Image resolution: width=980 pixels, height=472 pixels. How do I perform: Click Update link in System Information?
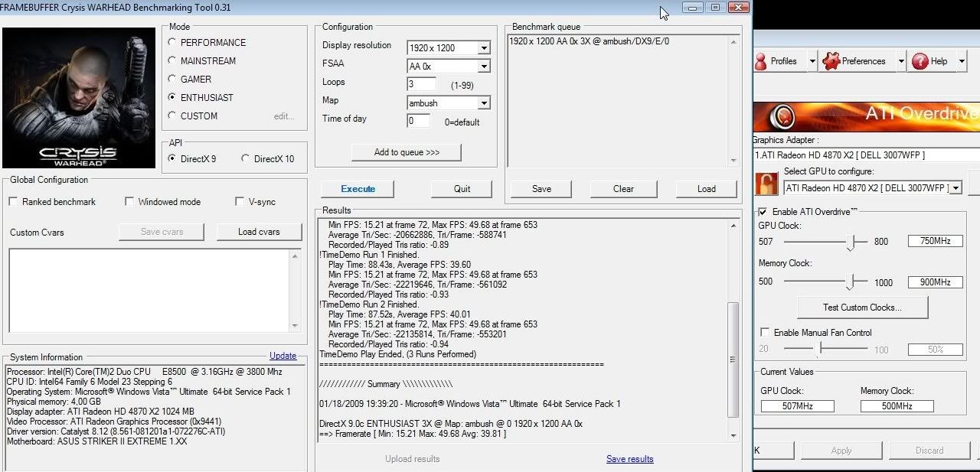[x=283, y=356]
